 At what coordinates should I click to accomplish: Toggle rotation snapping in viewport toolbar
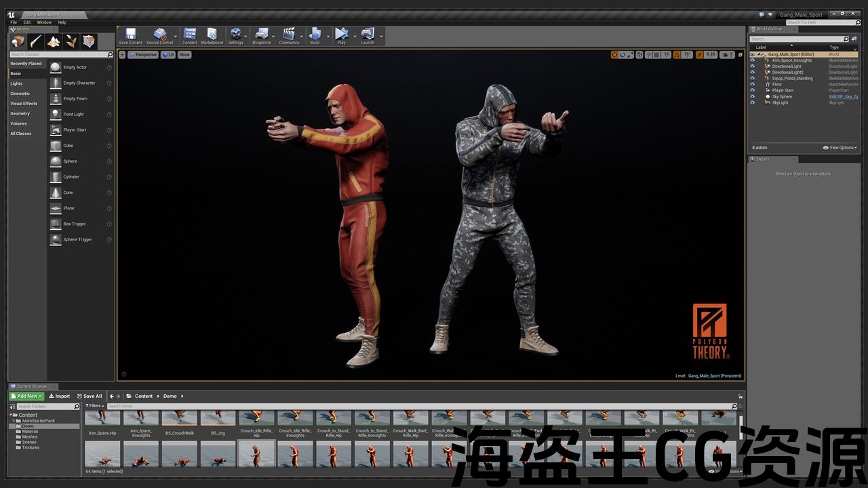[x=677, y=54]
